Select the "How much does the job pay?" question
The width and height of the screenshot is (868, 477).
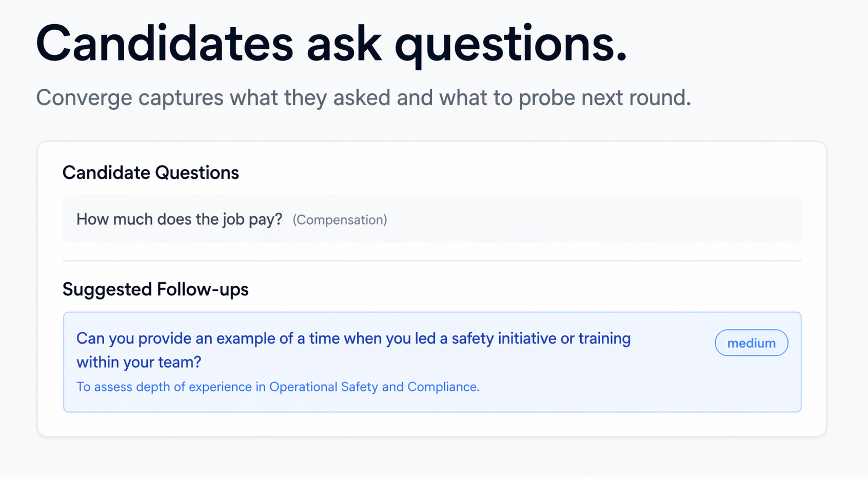179,220
